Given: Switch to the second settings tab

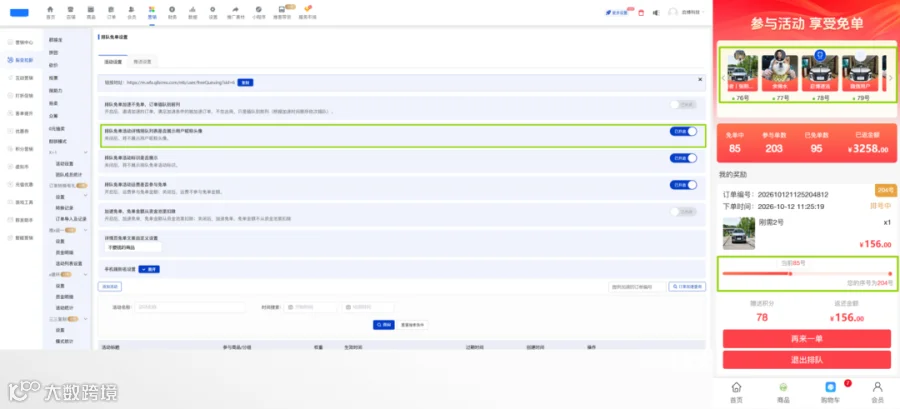Looking at the screenshot, I should pos(142,61).
